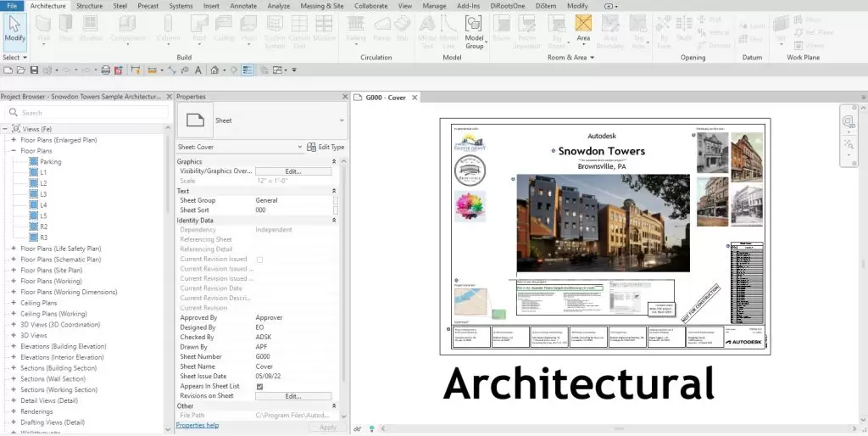
Task: Click the Save icon in quick access toolbar
Action: (36, 70)
